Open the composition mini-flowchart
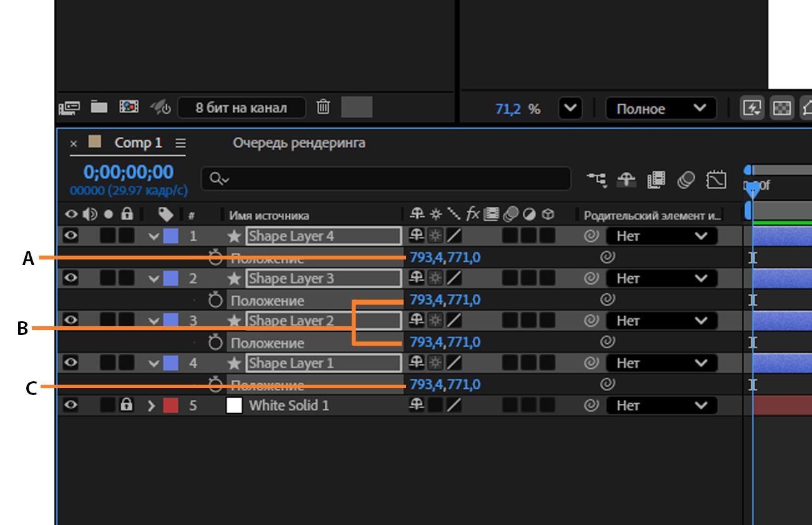The height and width of the screenshot is (525, 812). [597, 180]
